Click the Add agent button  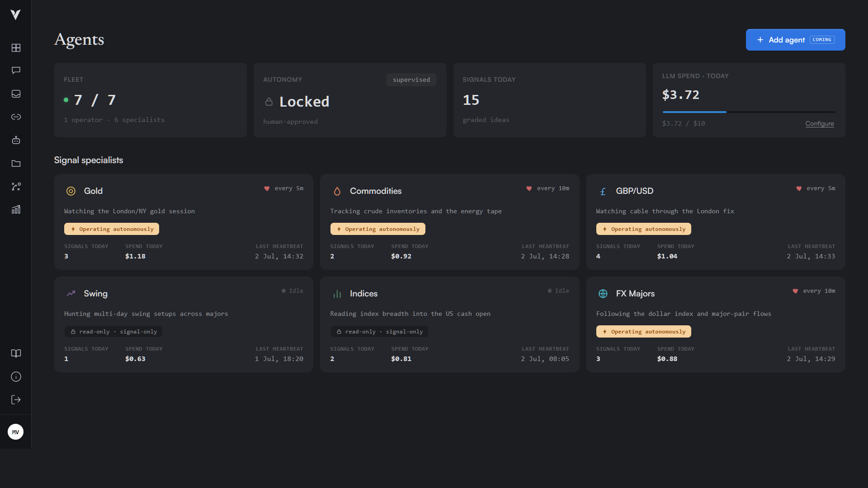[x=795, y=40]
